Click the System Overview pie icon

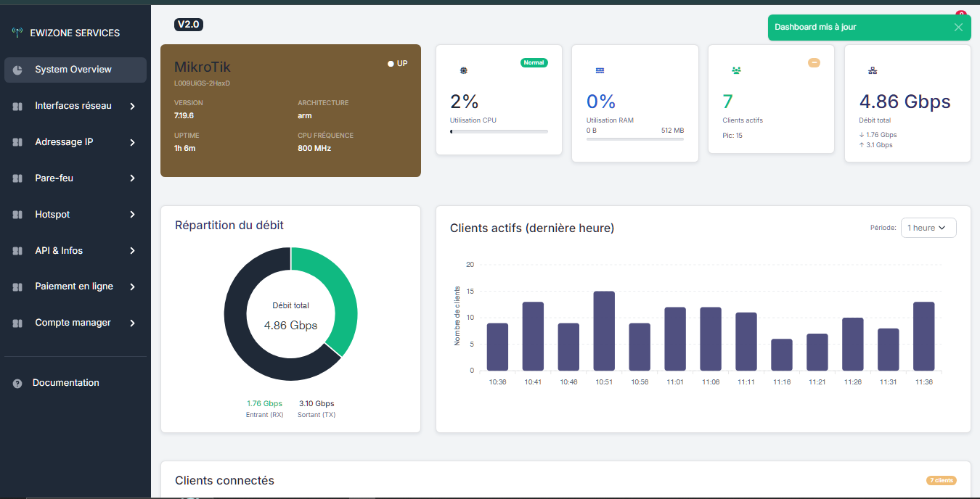coord(18,70)
